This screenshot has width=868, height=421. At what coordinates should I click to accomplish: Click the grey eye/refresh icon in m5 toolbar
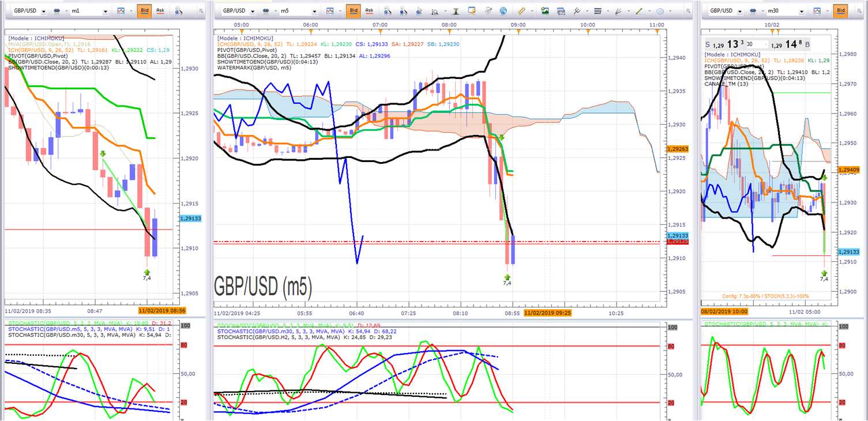click(x=489, y=11)
